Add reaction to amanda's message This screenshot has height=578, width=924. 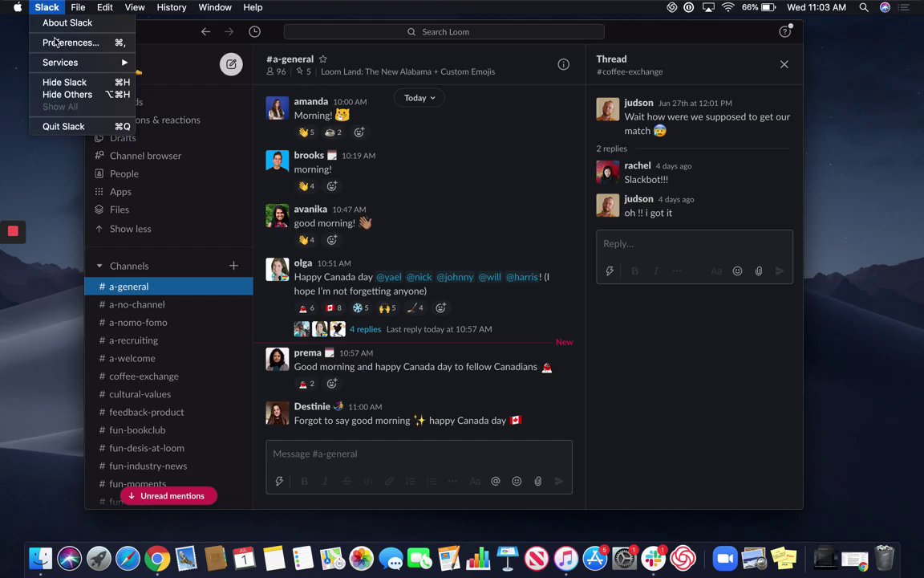point(359,132)
